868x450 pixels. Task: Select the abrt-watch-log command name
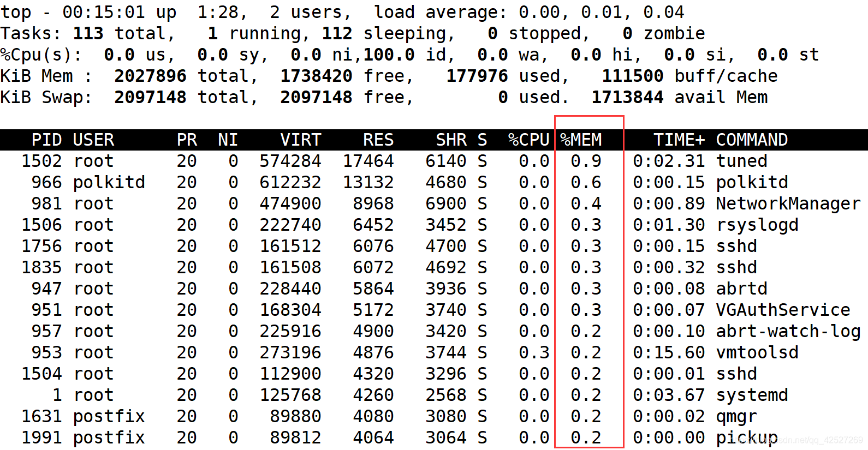[x=788, y=332]
